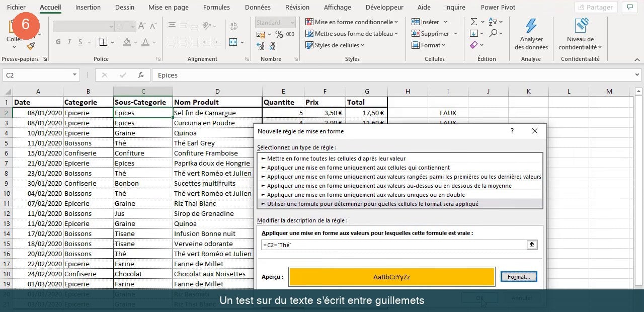The image size is (644, 312).
Task: Click Analyser des données icon
Action: 531,25
